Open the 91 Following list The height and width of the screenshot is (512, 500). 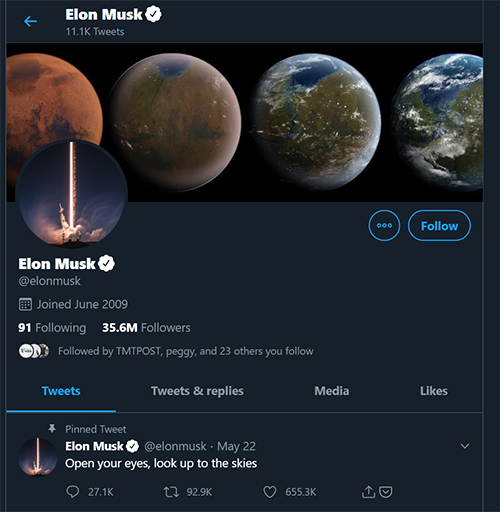(x=52, y=328)
